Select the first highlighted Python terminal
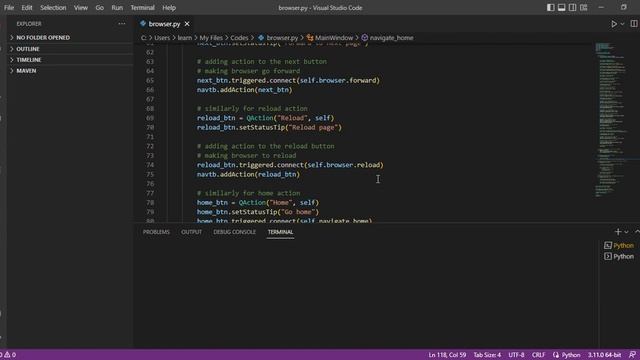This screenshot has height=360, width=640. click(x=619, y=245)
